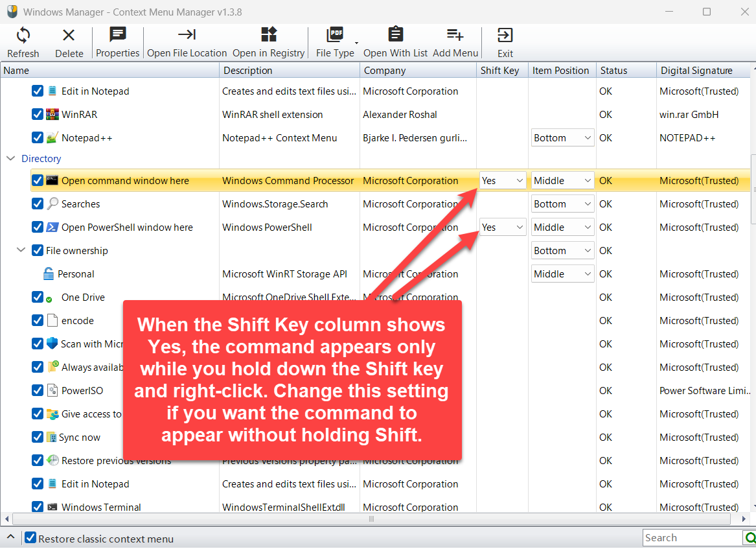Select the One Drive row name
This screenshot has height=549, width=756.
coord(83,297)
